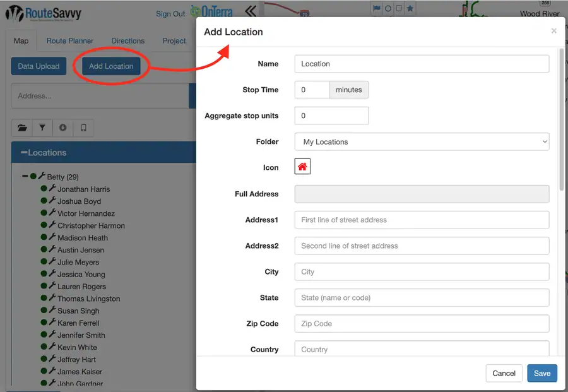The height and width of the screenshot is (392, 568).
Task: Click the mobile phone icon
Action: click(83, 128)
